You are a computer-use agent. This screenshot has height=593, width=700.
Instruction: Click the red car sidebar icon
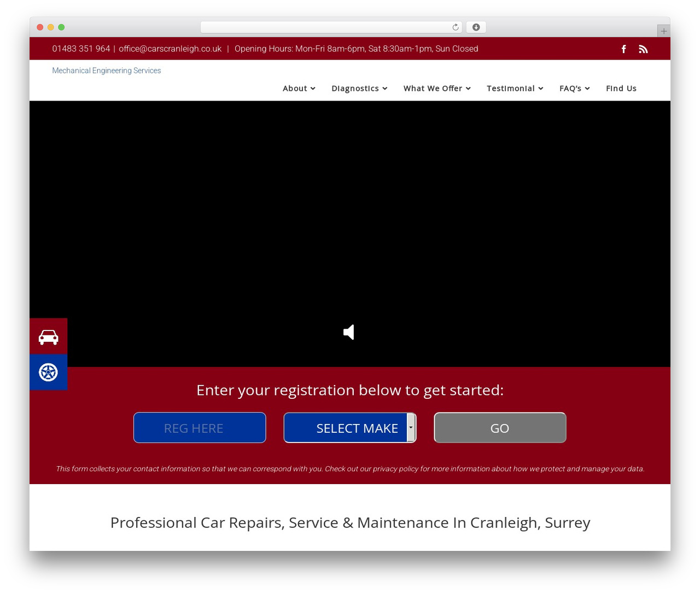click(49, 336)
